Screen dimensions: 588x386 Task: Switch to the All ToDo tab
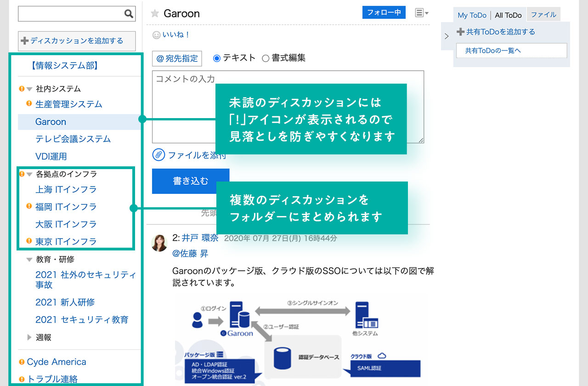click(x=509, y=15)
